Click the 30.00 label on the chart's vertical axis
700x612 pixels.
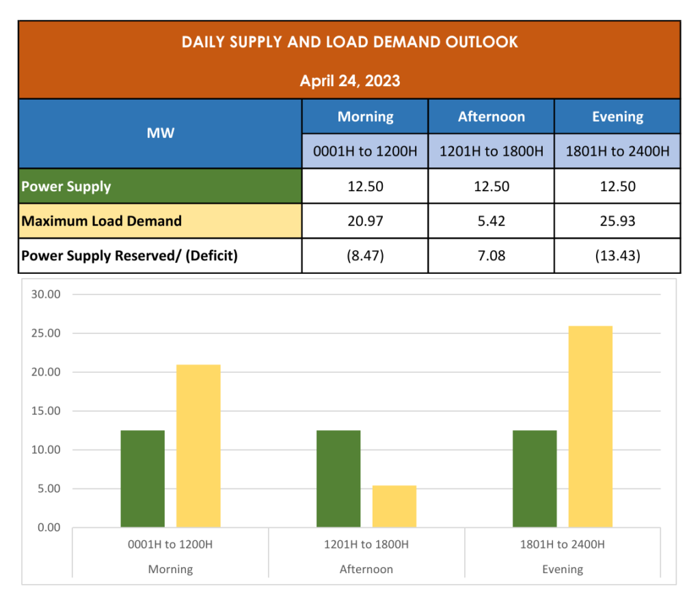[x=46, y=294]
